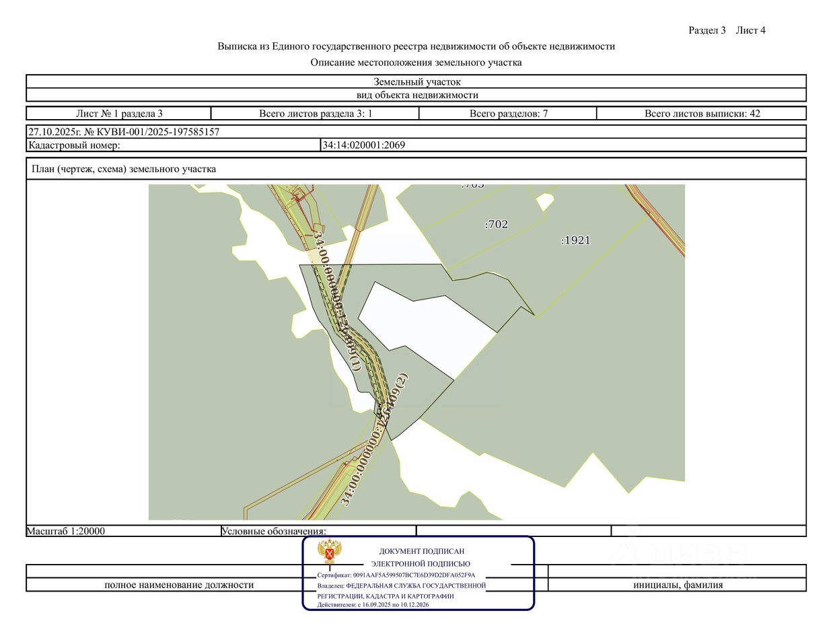Click parcel label :702 on the map
Viewport: 833px width, 644px height.
tap(496, 224)
